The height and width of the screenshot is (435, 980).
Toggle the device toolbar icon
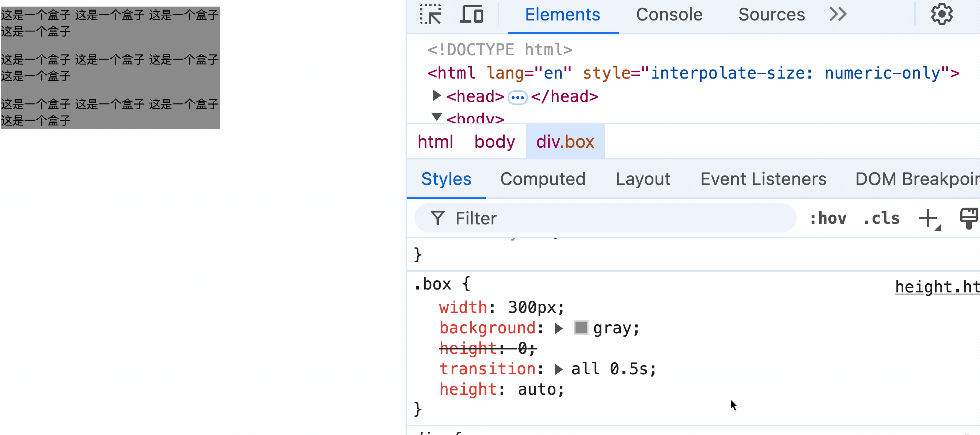471,15
